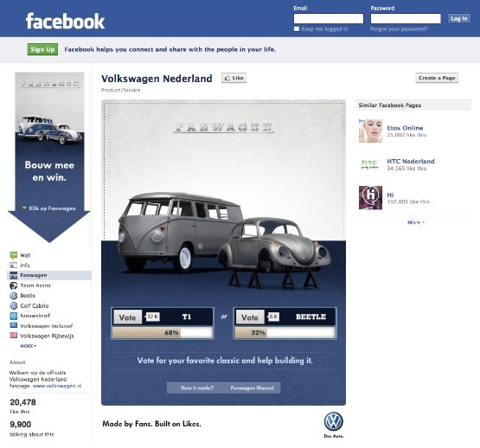This screenshot has width=480, height=448.
Task: Expand More similar Facebook pages
Action: click(416, 222)
